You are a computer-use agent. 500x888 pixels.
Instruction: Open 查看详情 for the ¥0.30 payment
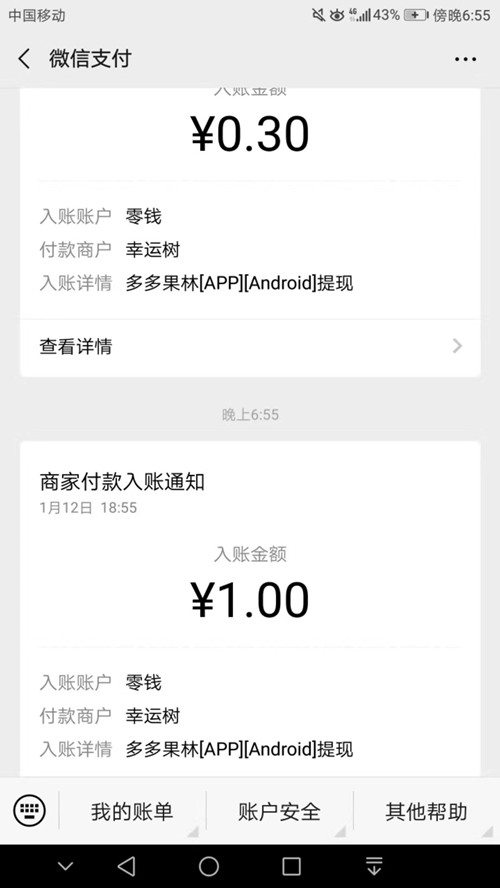pyautogui.click(x=250, y=347)
